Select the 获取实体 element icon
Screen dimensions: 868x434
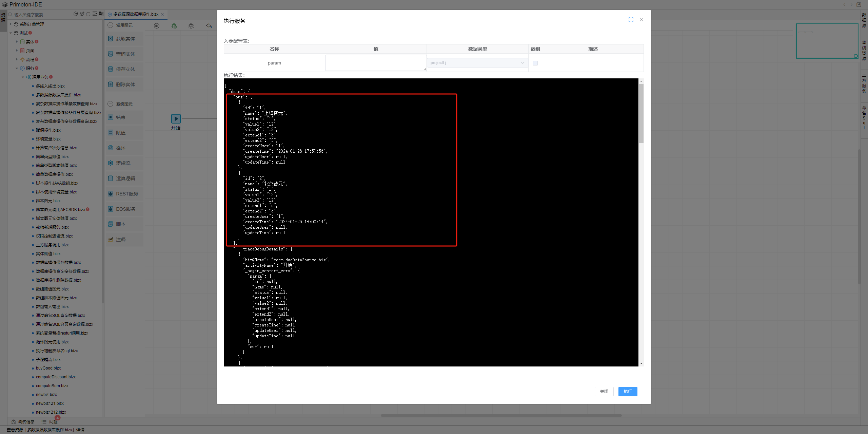[111, 39]
